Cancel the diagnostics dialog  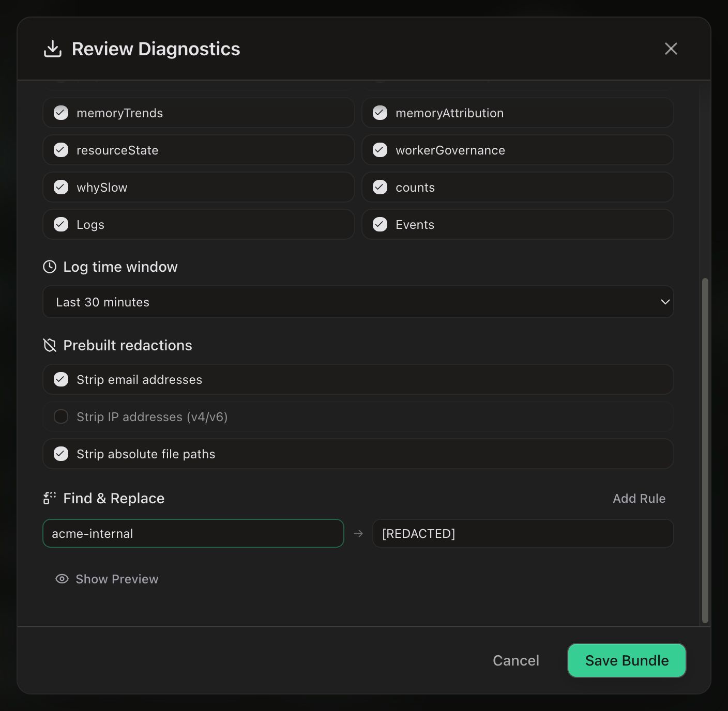(516, 660)
